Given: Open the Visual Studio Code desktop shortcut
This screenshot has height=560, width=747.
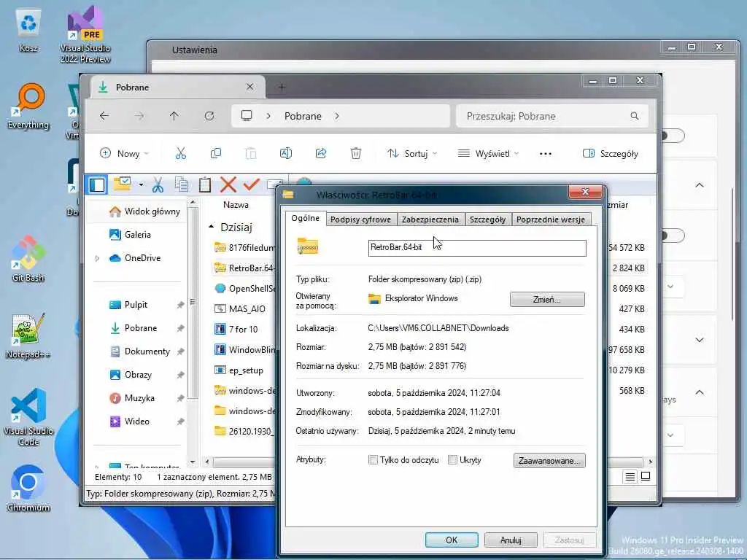Looking at the screenshot, I should click(28, 417).
